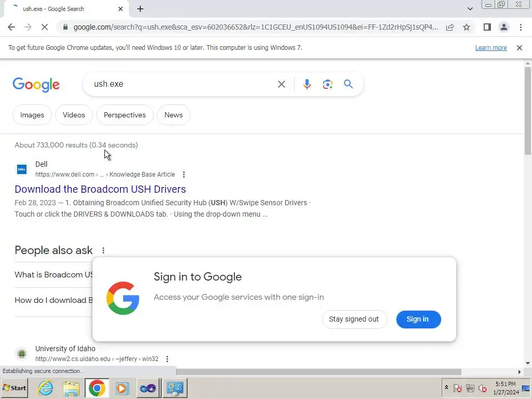The width and height of the screenshot is (532, 399).
Task: Open Download the Broadcom USH Drivers link
Action: [100, 189]
